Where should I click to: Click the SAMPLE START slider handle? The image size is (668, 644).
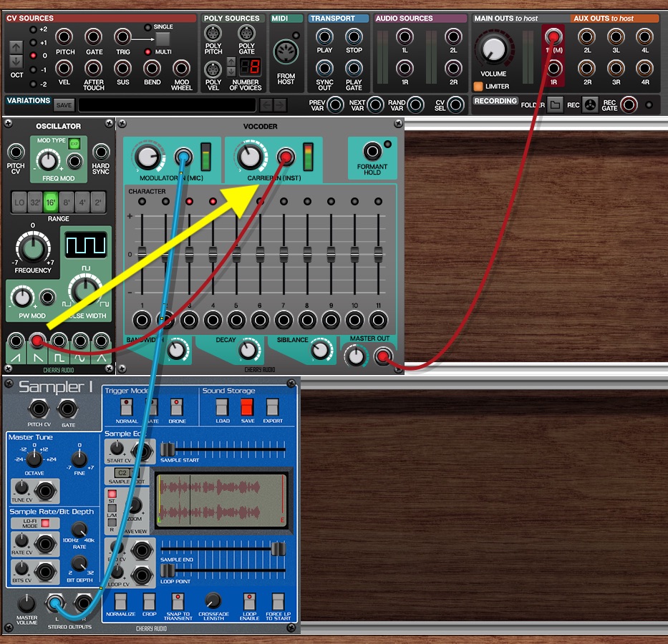coord(168,449)
